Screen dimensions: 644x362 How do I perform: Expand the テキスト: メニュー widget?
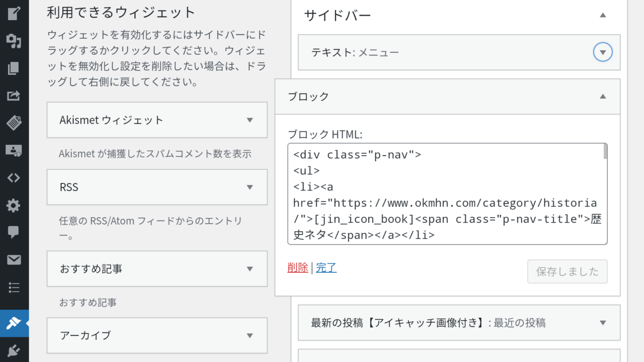tap(603, 52)
